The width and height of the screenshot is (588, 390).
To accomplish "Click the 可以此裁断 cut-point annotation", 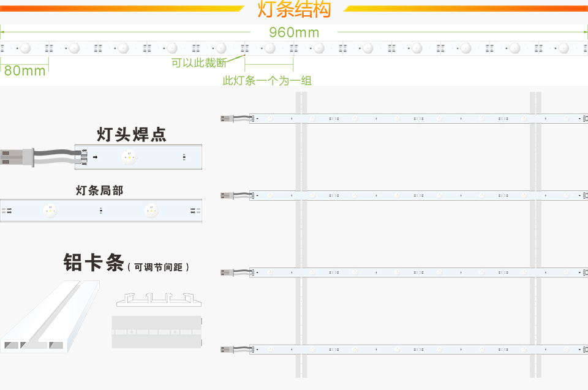I will (198, 62).
